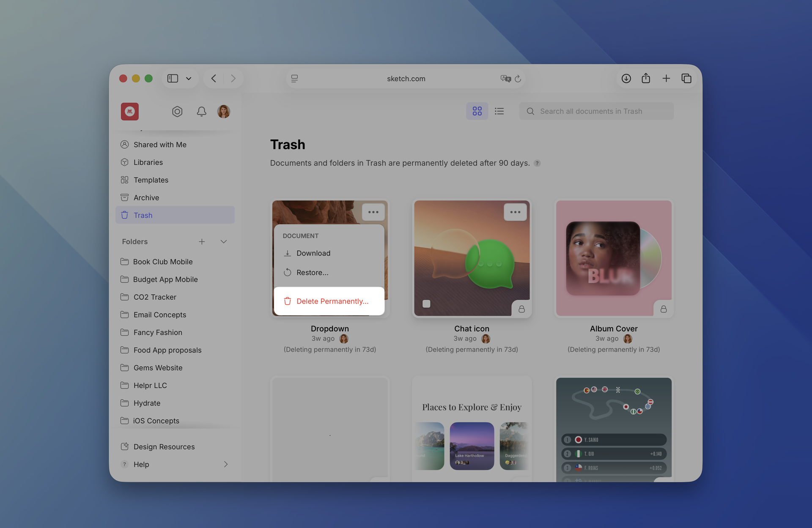The width and height of the screenshot is (812, 528).
Task: Open CO2 Tracker folder
Action: point(175,297)
